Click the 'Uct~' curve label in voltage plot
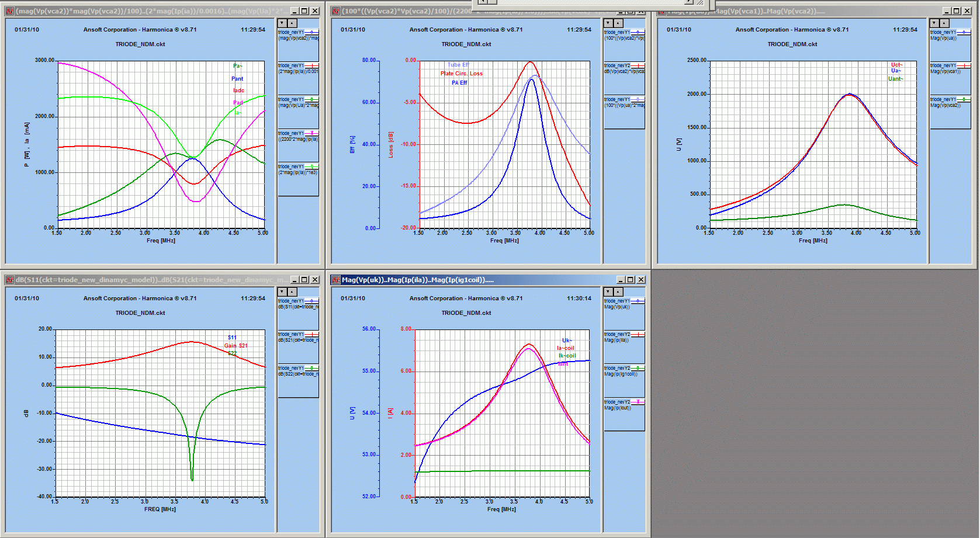Viewport: 980px width, 538px height. click(x=897, y=65)
